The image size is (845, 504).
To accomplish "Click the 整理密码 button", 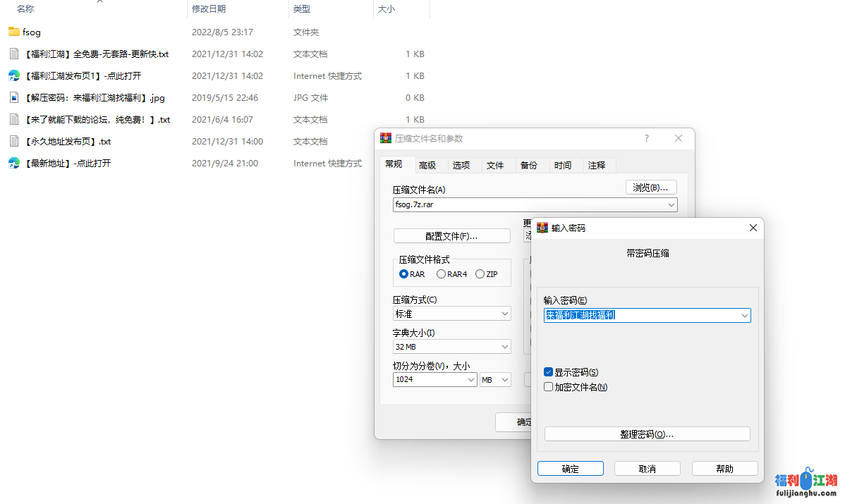I will click(x=647, y=434).
